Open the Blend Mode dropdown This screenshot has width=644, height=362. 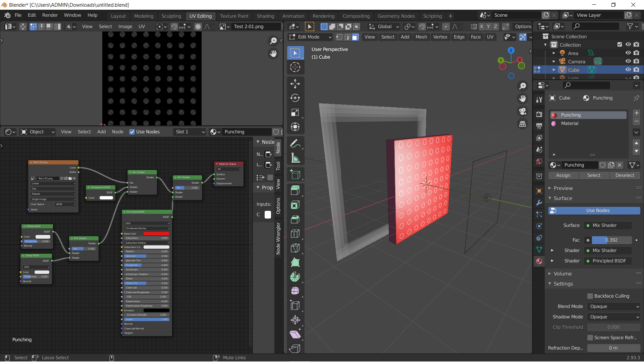[613, 306]
